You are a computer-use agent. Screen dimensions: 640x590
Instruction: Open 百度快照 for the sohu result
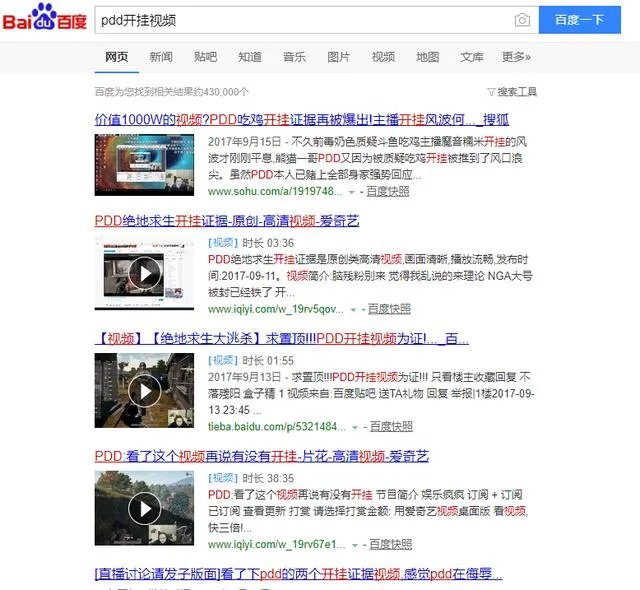(387, 191)
